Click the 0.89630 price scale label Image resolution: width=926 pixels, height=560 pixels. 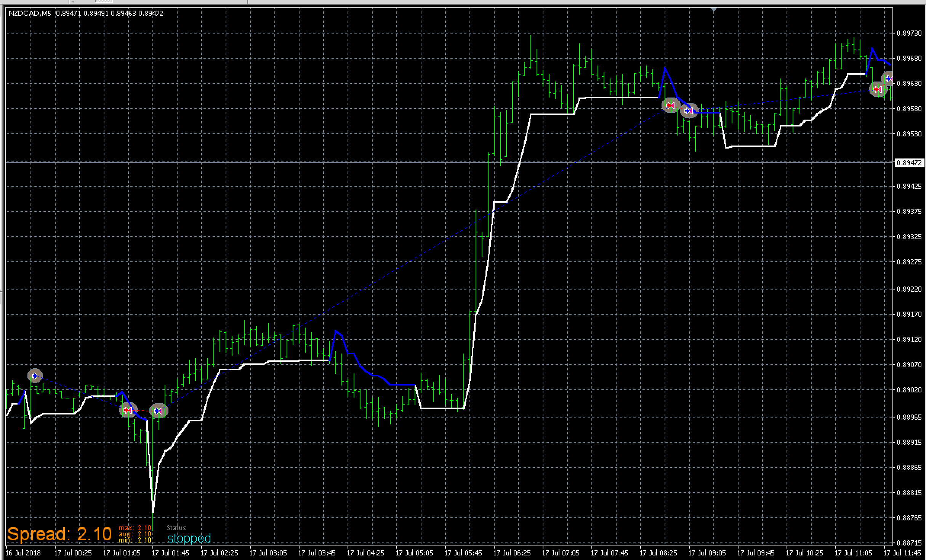coord(909,83)
